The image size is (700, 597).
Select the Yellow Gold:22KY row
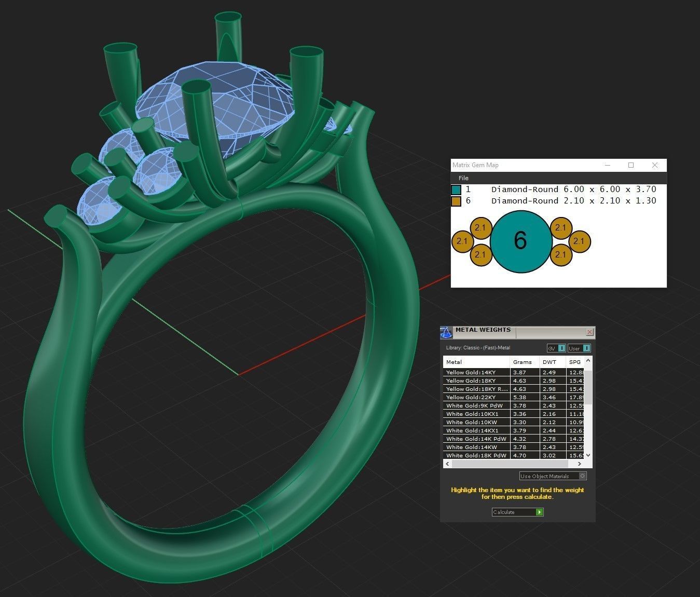point(514,397)
